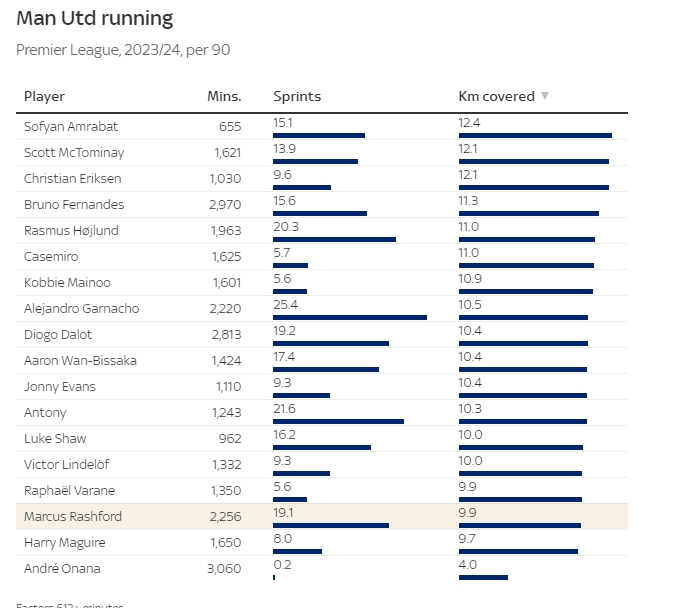The image size is (686, 608).
Task: Select Kobbie Mainoo player name
Action: [68, 283]
